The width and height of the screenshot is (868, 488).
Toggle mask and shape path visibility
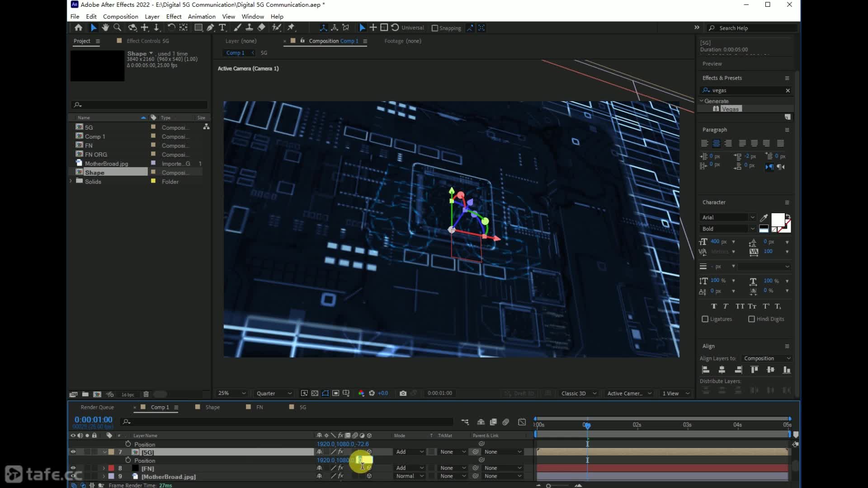click(x=325, y=393)
